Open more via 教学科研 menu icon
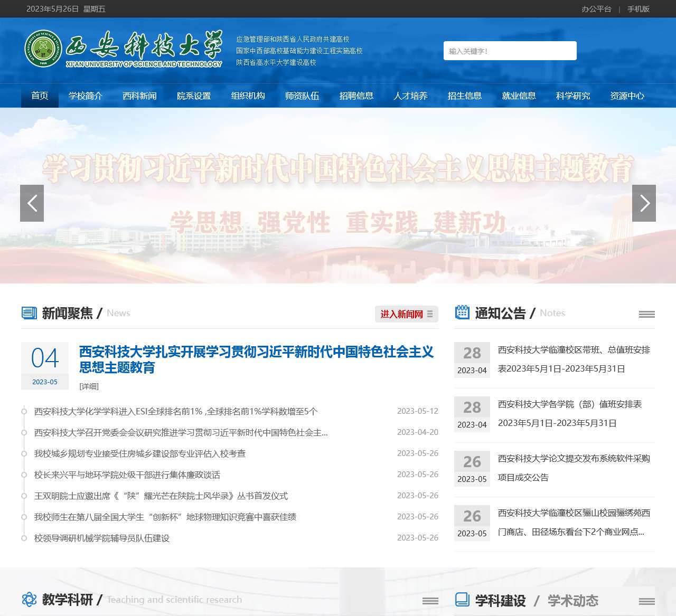676x616 pixels. coord(430,601)
